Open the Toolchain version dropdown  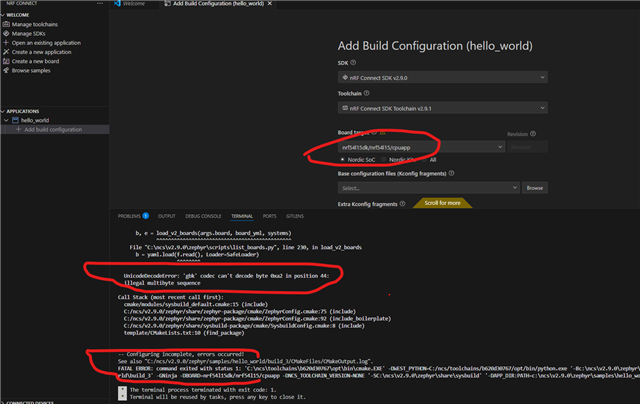coord(442,108)
